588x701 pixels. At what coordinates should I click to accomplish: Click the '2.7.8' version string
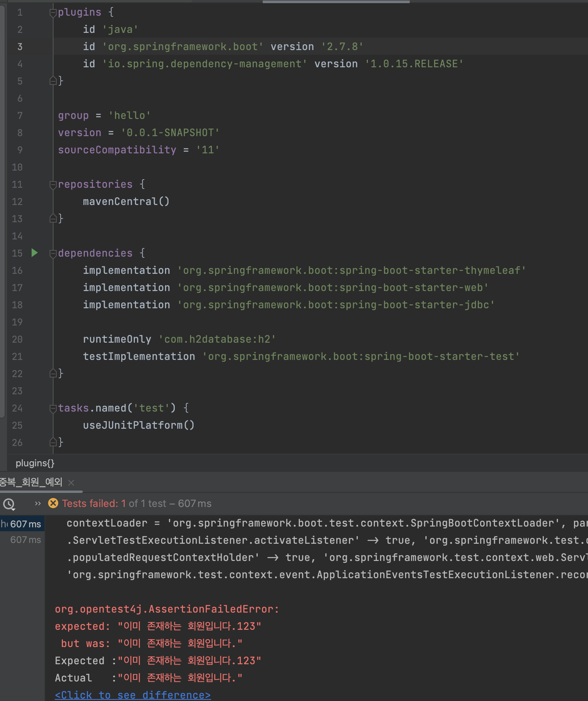click(x=342, y=47)
